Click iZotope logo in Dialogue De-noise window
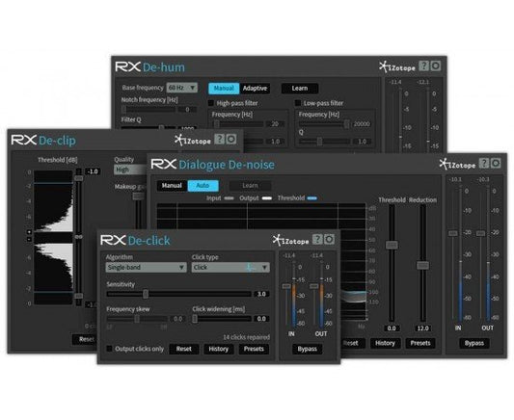This screenshot has width=514, height=420. point(457,165)
